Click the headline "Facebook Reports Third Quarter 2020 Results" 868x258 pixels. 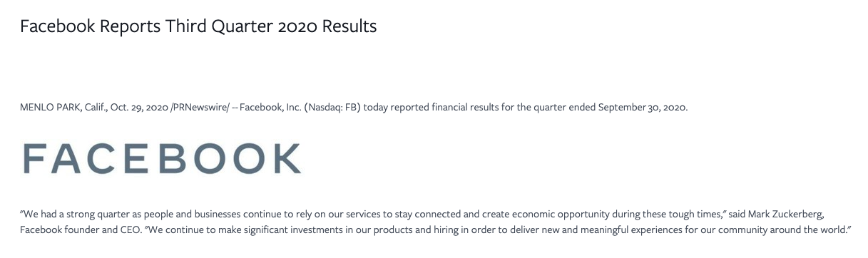(x=198, y=27)
